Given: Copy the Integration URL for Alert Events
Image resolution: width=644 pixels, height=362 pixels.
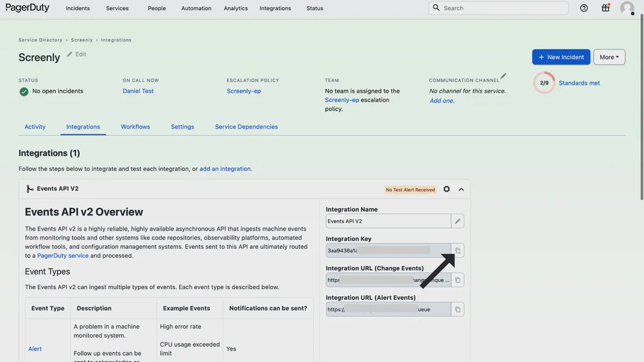Looking at the screenshot, I should (x=457, y=309).
